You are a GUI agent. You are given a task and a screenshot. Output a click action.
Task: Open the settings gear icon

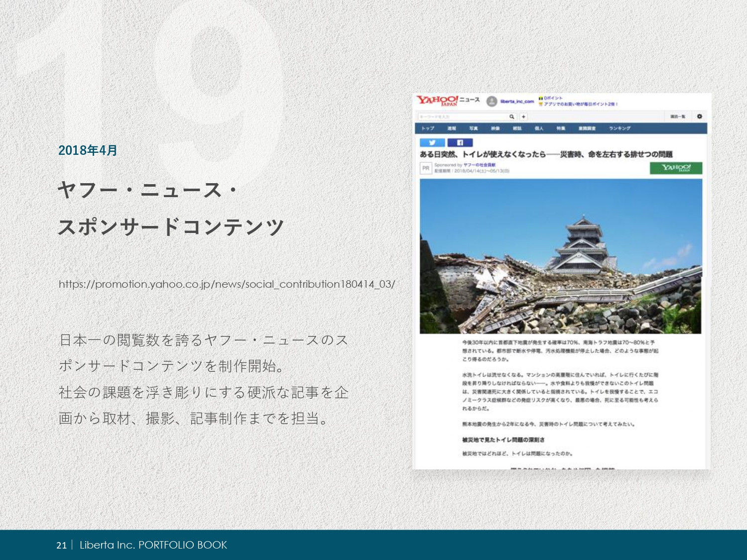coord(700,116)
